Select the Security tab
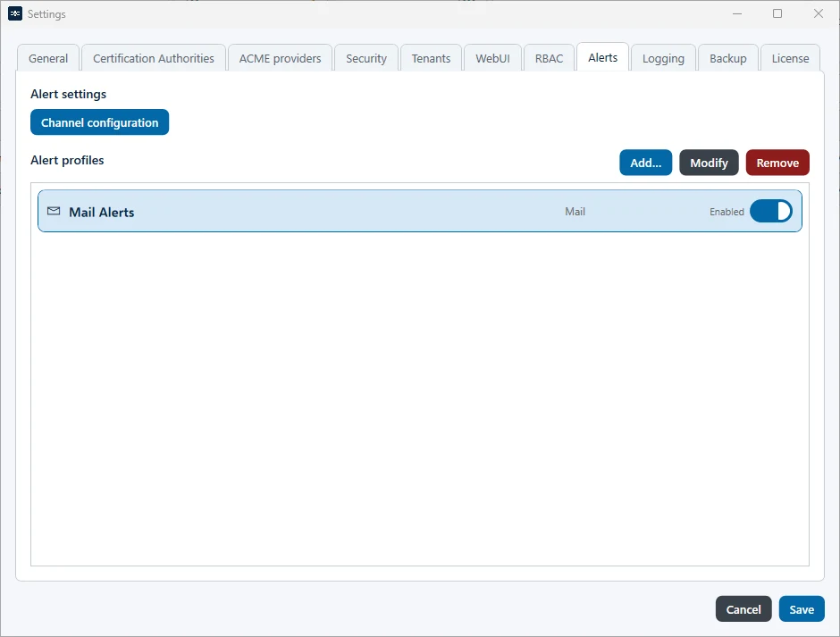 tap(366, 58)
